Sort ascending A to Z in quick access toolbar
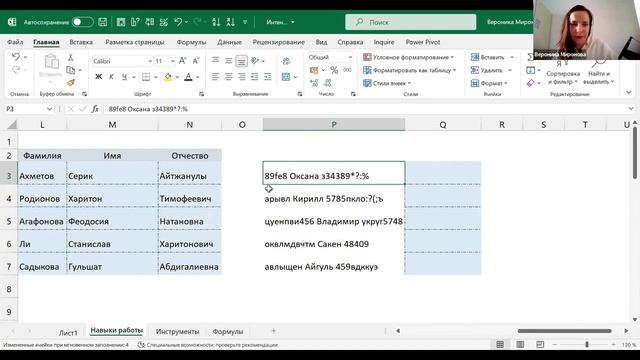This screenshot has width=640, height=360. [x=216, y=22]
